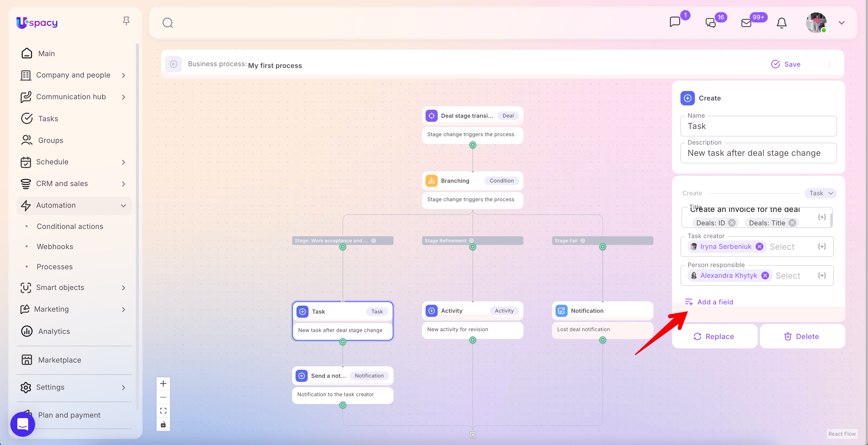Click the back arrow beside Business process
Image resolution: width=868 pixels, height=445 pixels.
[174, 64]
